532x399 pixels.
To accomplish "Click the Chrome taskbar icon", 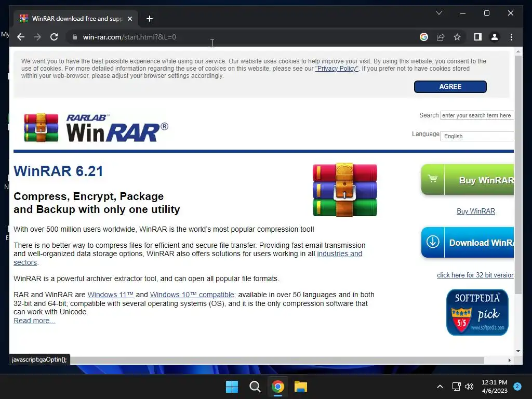I will (x=278, y=387).
